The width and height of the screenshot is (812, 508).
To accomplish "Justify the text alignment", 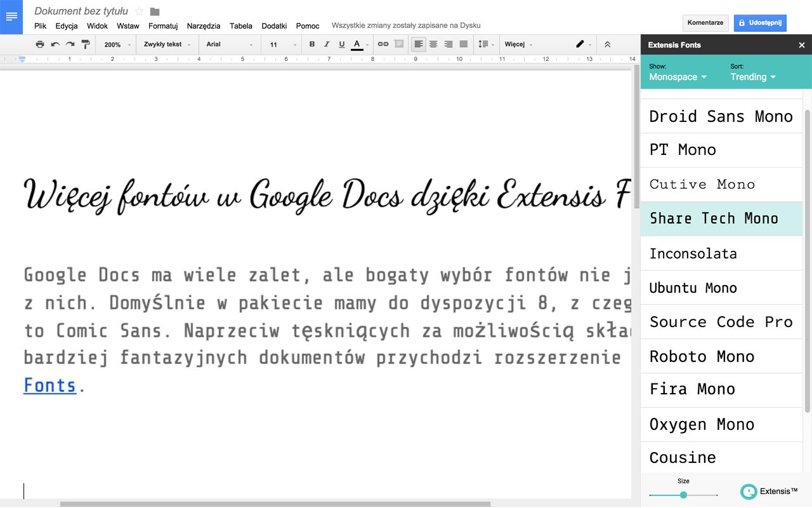I will (464, 44).
